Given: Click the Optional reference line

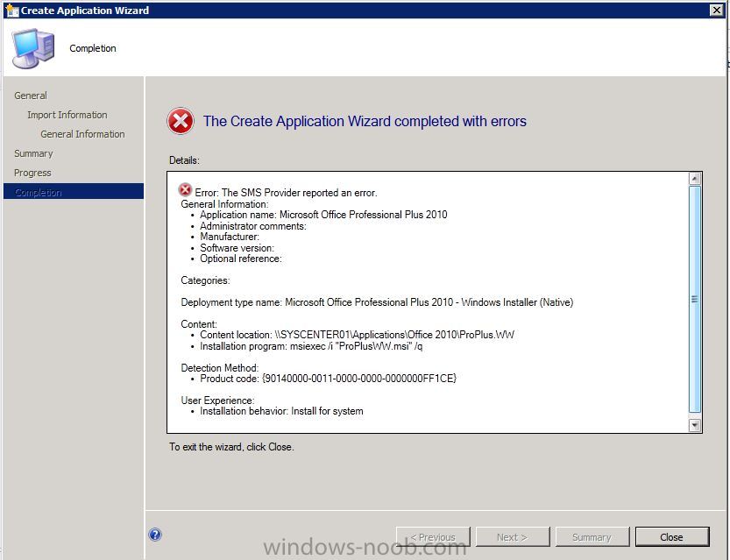Looking at the screenshot, I should point(241,259).
